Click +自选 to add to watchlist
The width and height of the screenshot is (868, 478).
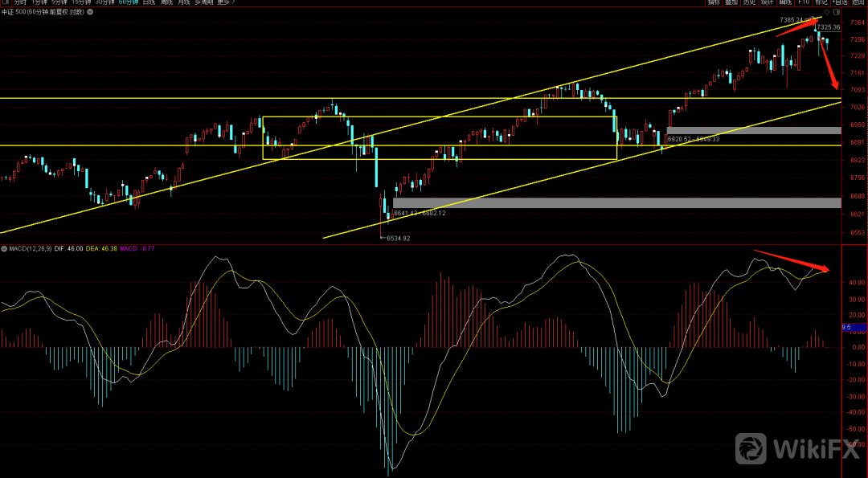[840, 2]
